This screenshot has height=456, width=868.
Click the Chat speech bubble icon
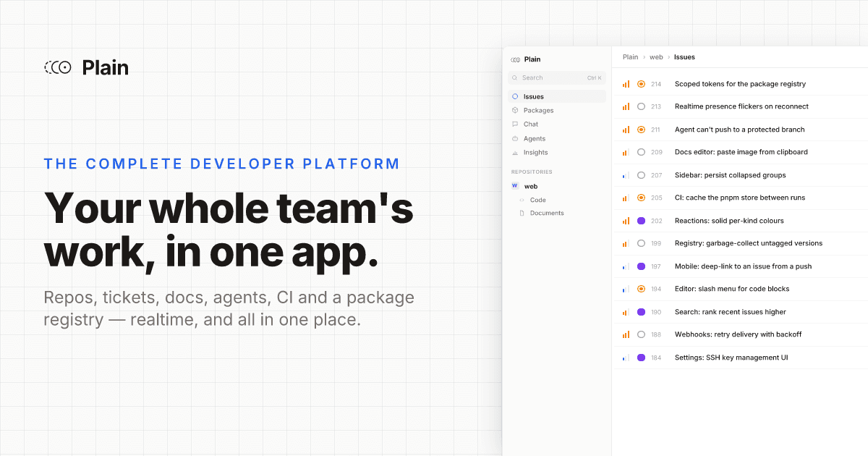pos(515,124)
